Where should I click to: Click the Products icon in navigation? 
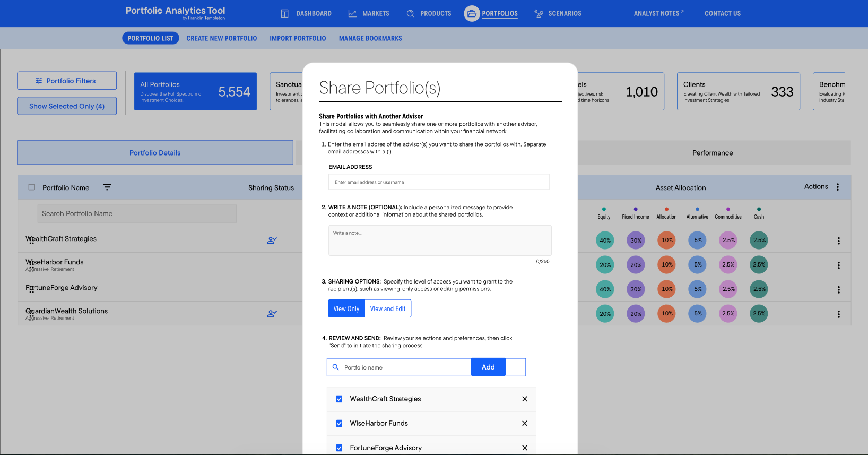pos(410,13)
